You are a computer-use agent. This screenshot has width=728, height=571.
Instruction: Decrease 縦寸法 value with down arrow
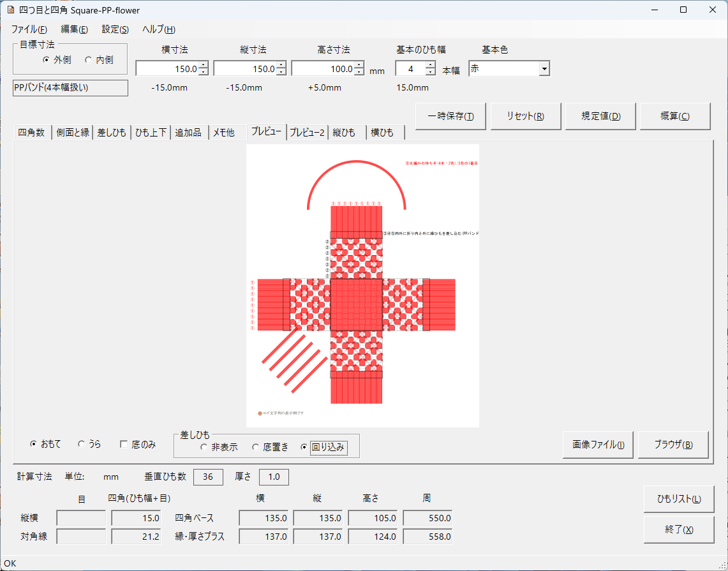click(x=281, y=72)
